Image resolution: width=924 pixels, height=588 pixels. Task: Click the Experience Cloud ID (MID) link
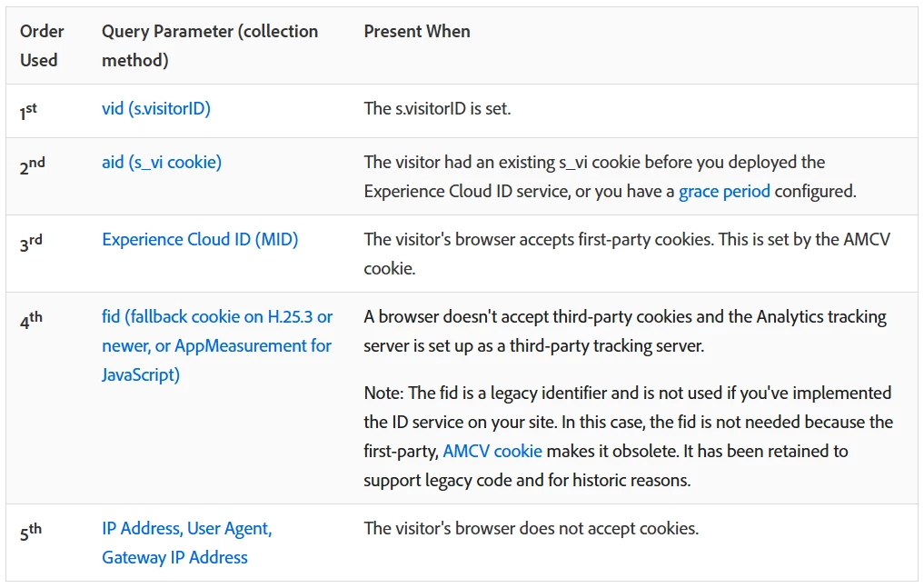tap(200, 240)
